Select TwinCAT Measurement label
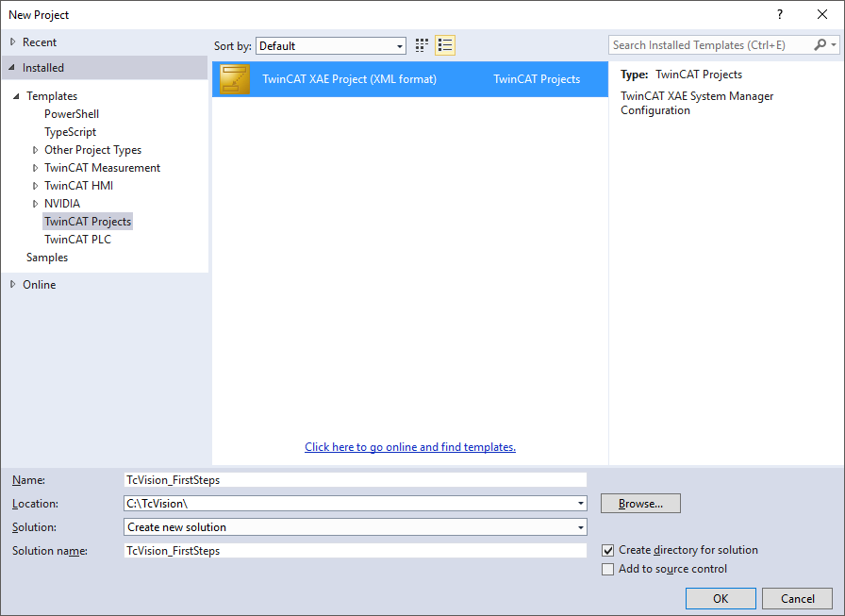The height and width of the screenshot is (616, 845). (103, 168)
